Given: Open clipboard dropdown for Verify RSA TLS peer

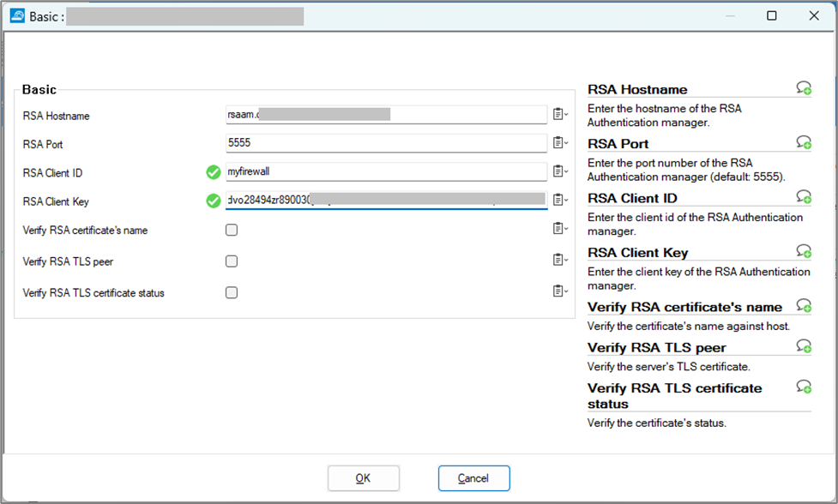Looking at the screenshot, I should click(x=560, y=260).
